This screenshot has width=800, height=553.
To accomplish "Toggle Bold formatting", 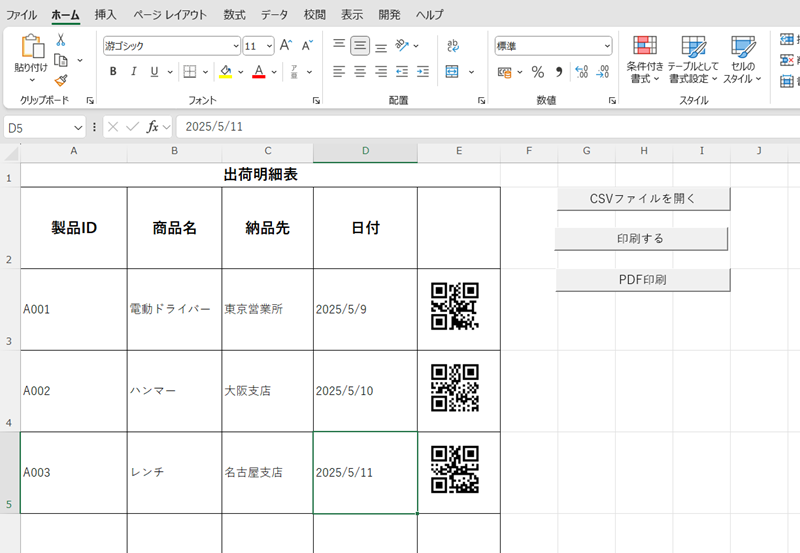I will tap(113, 71).
